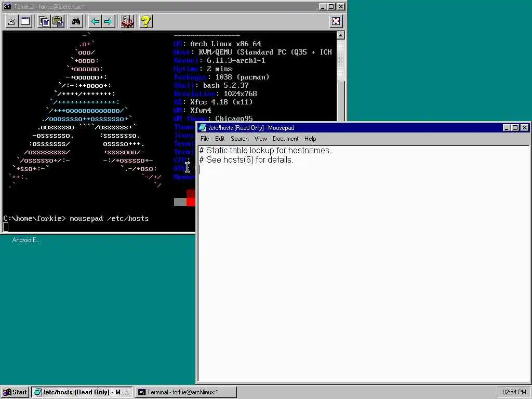Image resolution: width=532 pixels, height=399 pixels.
Task: Click 'mousepad /etc/hosts' command in Terminal
Action: point(109,219)
